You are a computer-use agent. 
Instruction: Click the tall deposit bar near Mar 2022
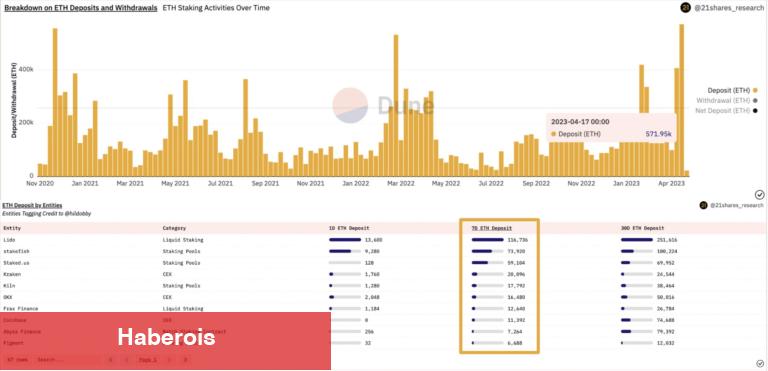coord(396,105)
